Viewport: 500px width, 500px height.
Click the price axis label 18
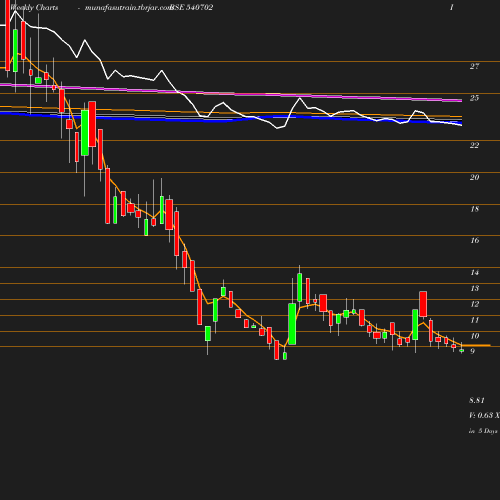tap(475, 209)
